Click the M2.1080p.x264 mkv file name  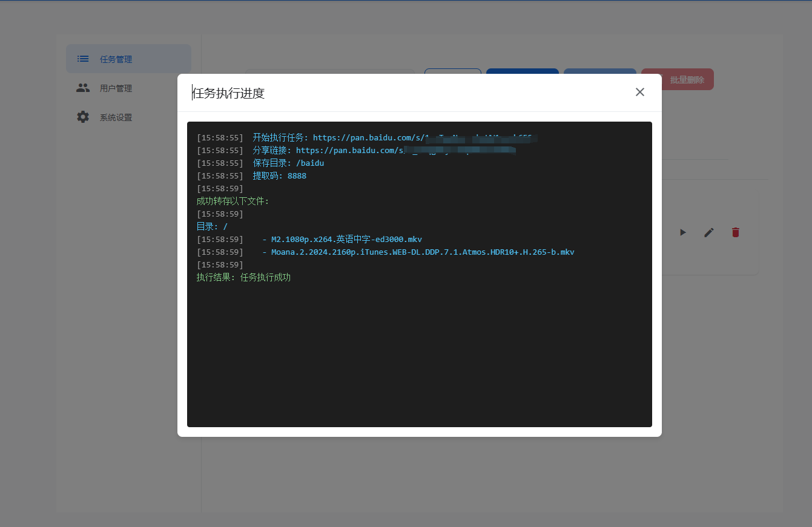[x=346, y=240]
